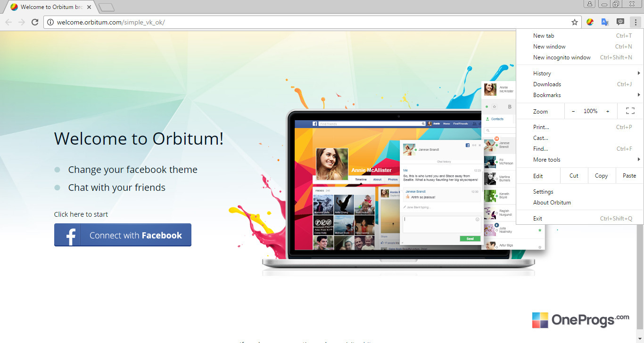Open the Orbitum extension icon in toolbar
This screenshot has width=644, height=343.
[x=590, y=22]
